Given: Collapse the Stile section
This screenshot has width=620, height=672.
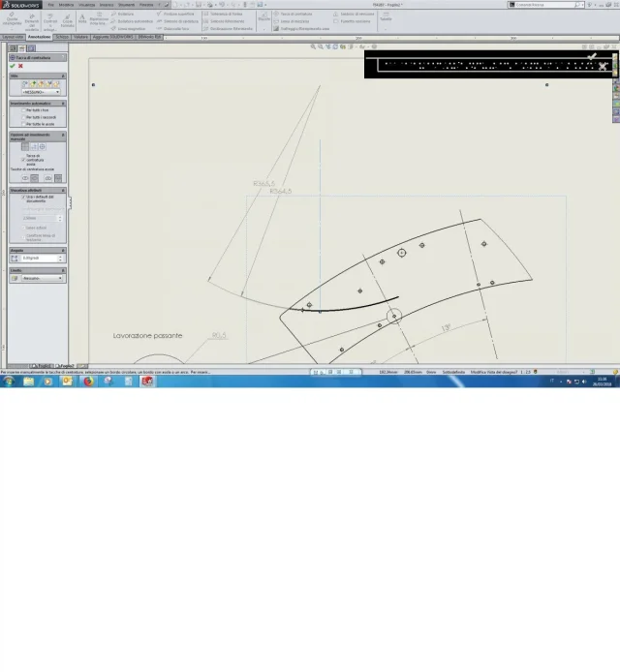Looking at the screenshot, I should click(x=63, y=76).
